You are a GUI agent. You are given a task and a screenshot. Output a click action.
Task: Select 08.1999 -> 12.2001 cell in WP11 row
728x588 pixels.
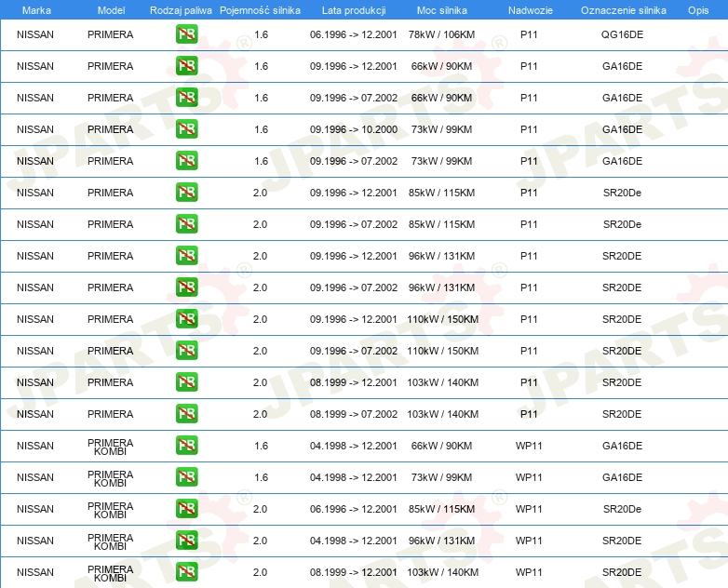pyautogui.click(x=354, y=572)
